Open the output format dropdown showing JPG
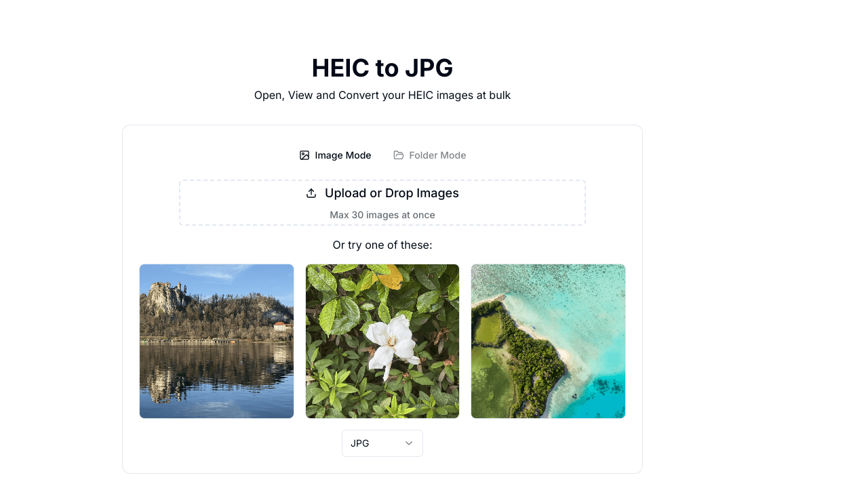Viewport: 868px width, 488px height. (382, 443)
